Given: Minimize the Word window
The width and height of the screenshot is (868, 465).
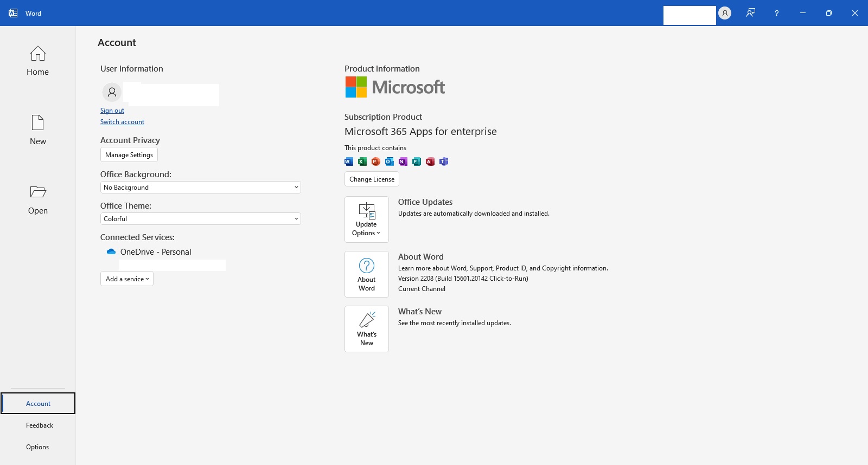Looking at the screenshot, I should [x=803, y=13].
